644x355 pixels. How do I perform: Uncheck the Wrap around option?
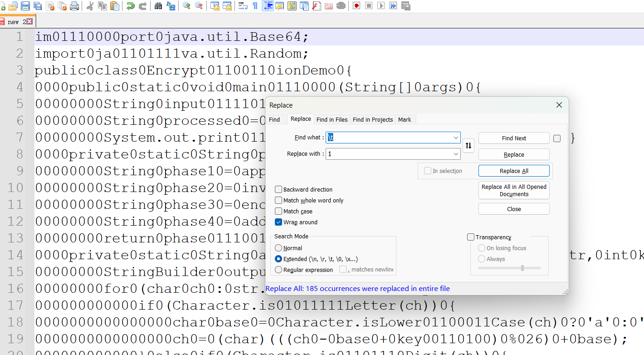pyautogui.click(x=278, y=222)
